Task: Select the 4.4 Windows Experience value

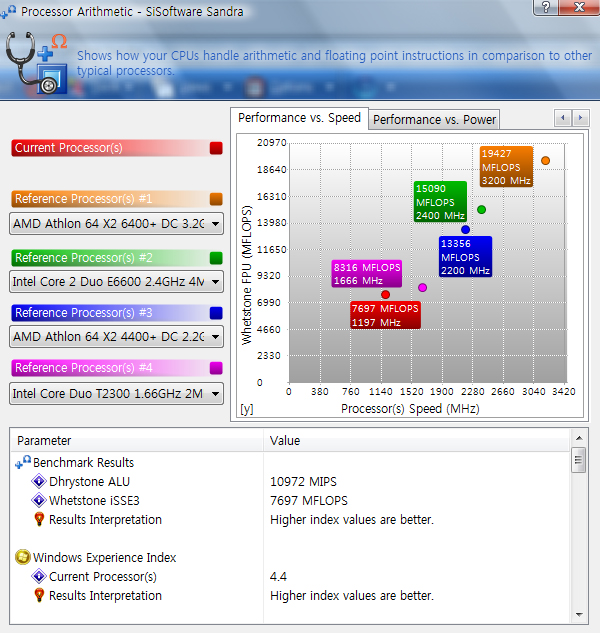Action: coord(278,576)
